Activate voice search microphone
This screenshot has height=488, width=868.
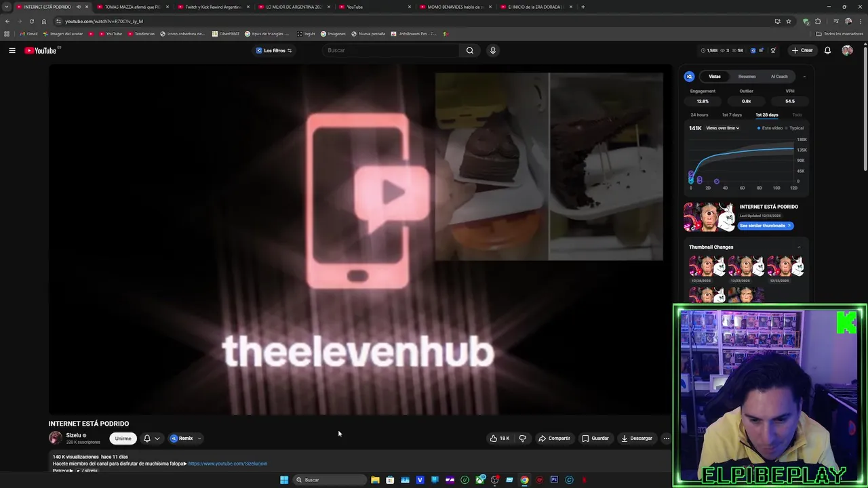(x=493, y=50)
